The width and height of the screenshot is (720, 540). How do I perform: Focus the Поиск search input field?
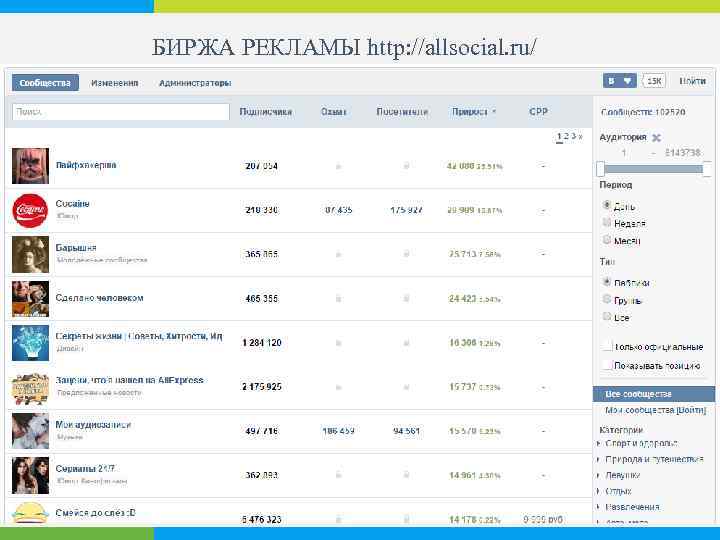(x=121, y=112)
